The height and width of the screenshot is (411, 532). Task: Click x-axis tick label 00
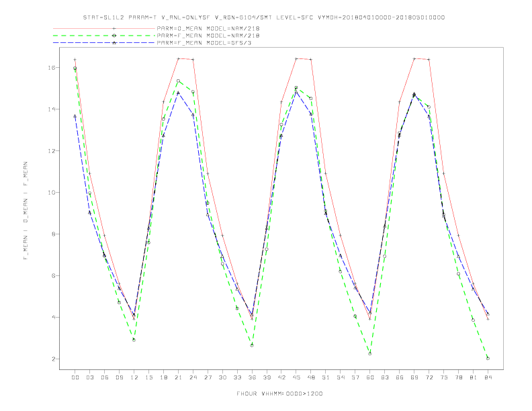coord(75,377)
